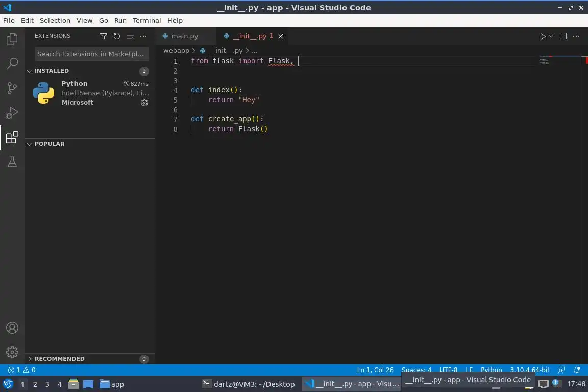Open the Help menu
The image size is (588, 392).
click(175, 20)
